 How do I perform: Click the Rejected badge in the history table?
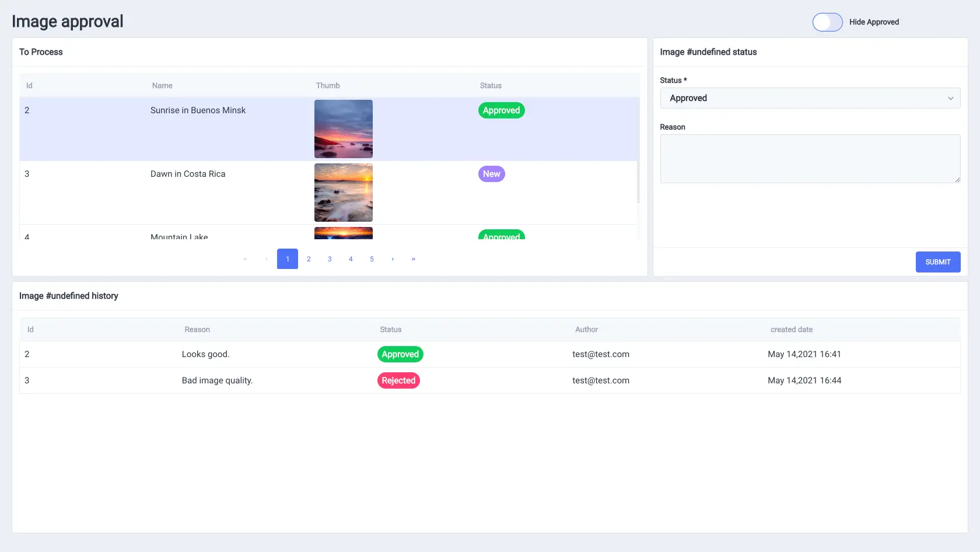point(398,380)
